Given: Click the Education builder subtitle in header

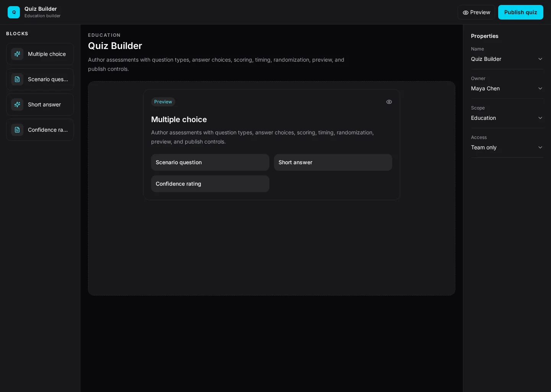Looking at the screenshot, I should coord(42,16).
